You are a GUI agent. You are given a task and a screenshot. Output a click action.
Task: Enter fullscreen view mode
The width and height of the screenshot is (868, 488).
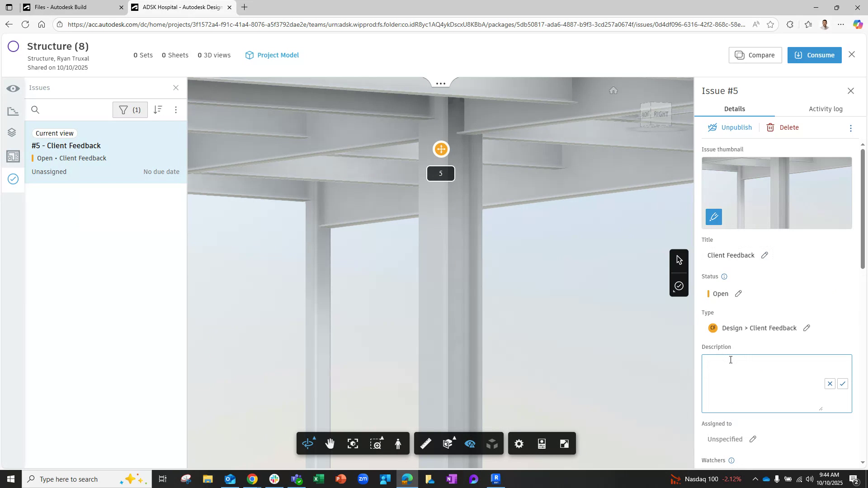pos(564,443)
